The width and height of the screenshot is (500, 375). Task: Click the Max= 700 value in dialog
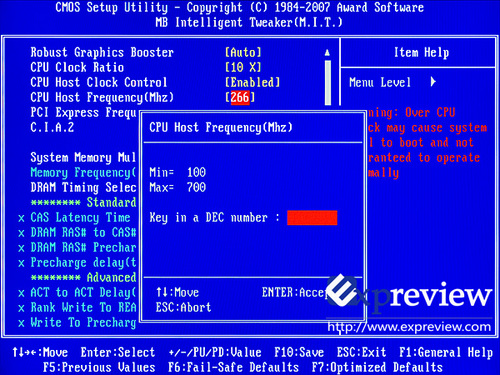click(178, 188)
